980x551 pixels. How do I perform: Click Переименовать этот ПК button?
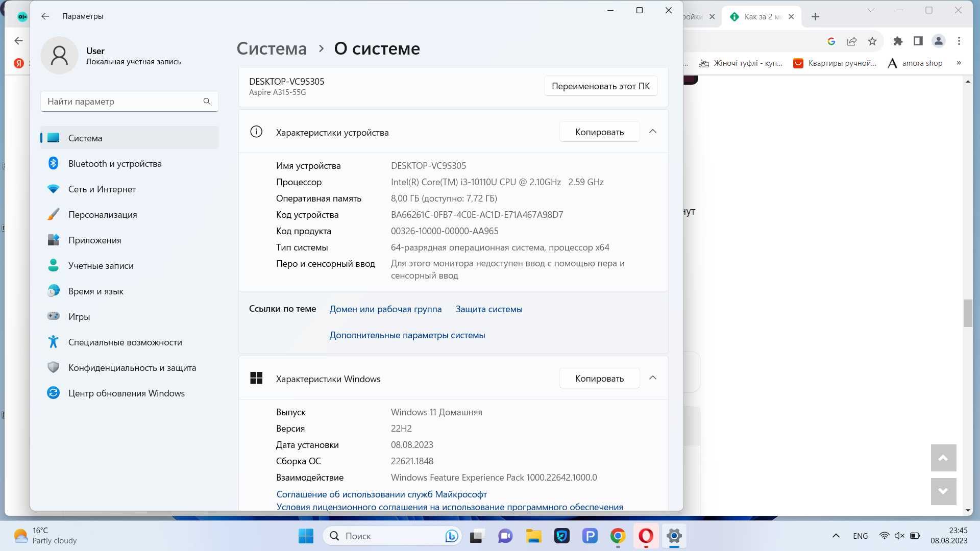point(601,86)
